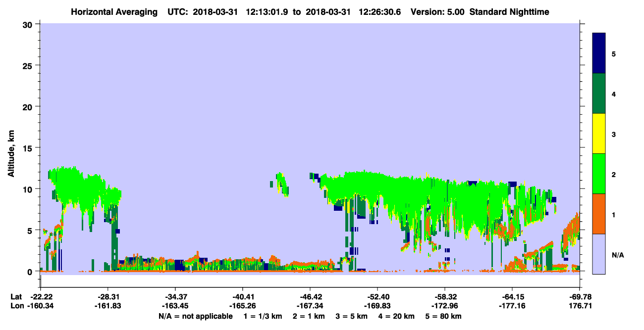Click the dark blue colorbar segment labeled 5

pos(599,53)
